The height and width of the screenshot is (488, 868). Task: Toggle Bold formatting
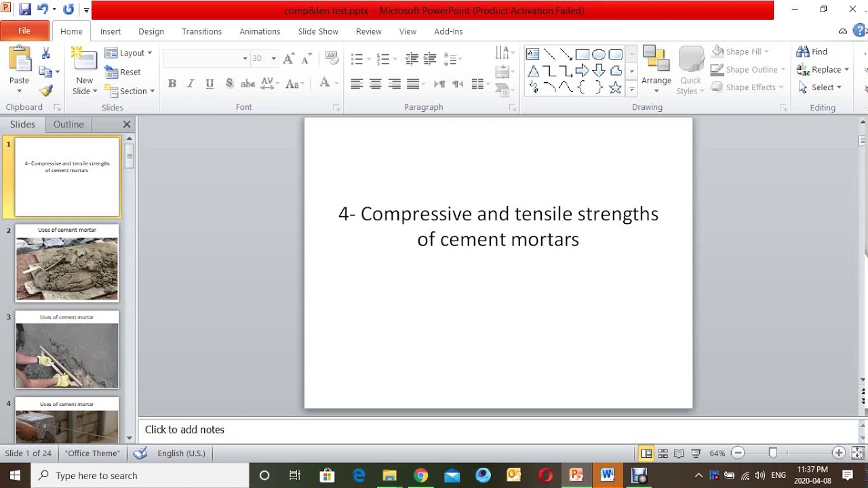[172, 83]
